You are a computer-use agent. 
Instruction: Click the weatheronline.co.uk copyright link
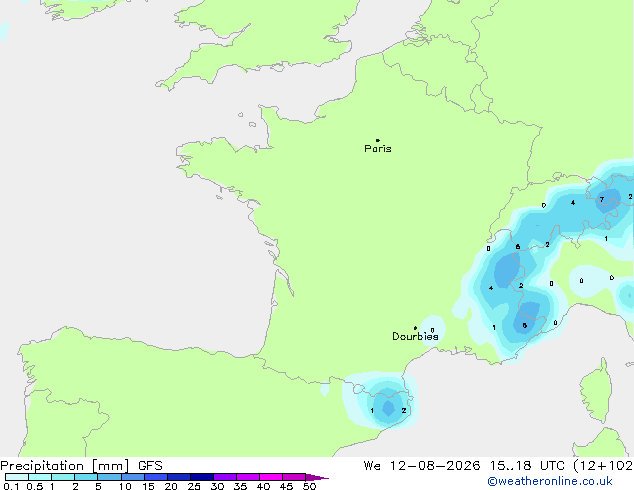[550, 481]
